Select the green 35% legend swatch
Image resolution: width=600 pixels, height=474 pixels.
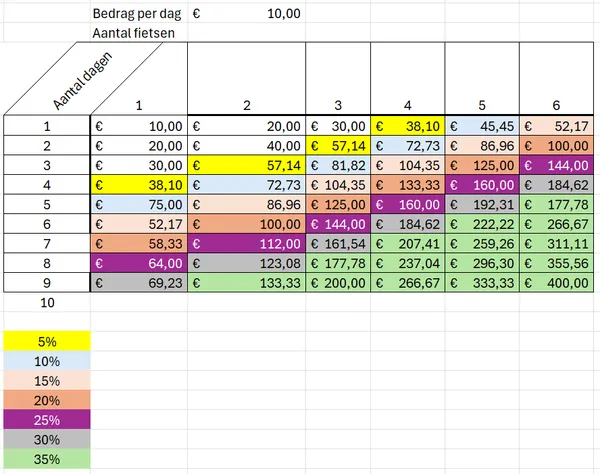coord(47,460)
